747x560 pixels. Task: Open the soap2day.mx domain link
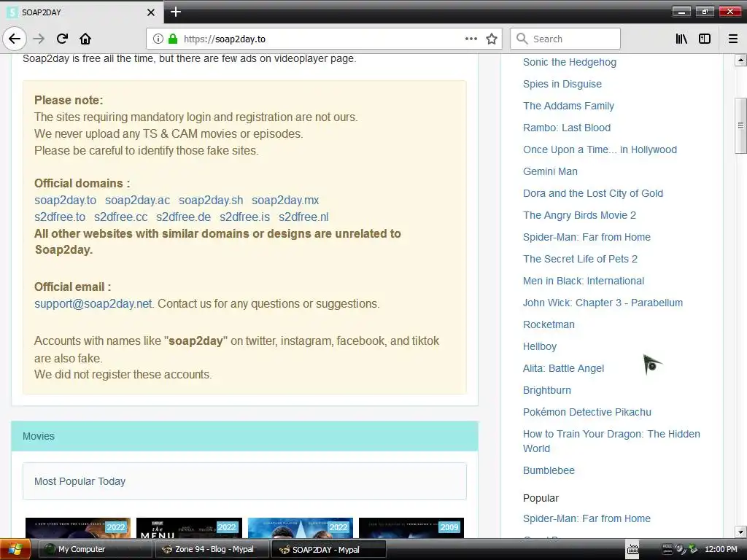coord(285,200)
